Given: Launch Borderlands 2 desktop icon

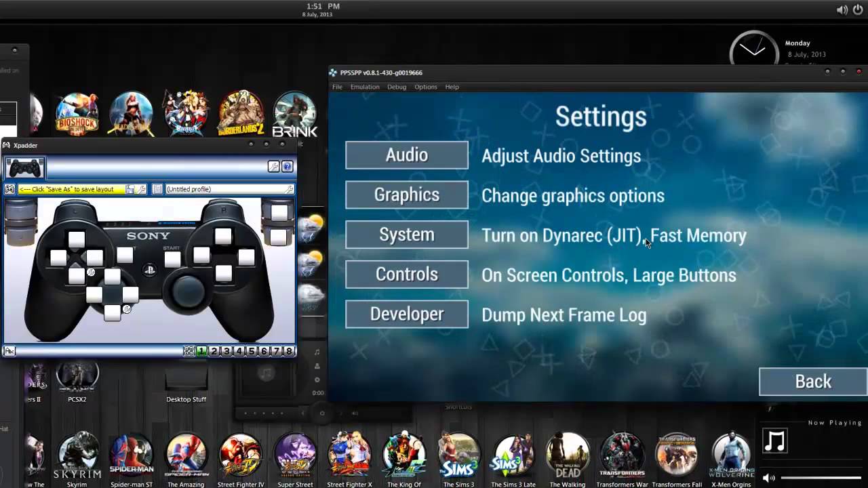Looking at the screenshot, I should coord(240,113).
